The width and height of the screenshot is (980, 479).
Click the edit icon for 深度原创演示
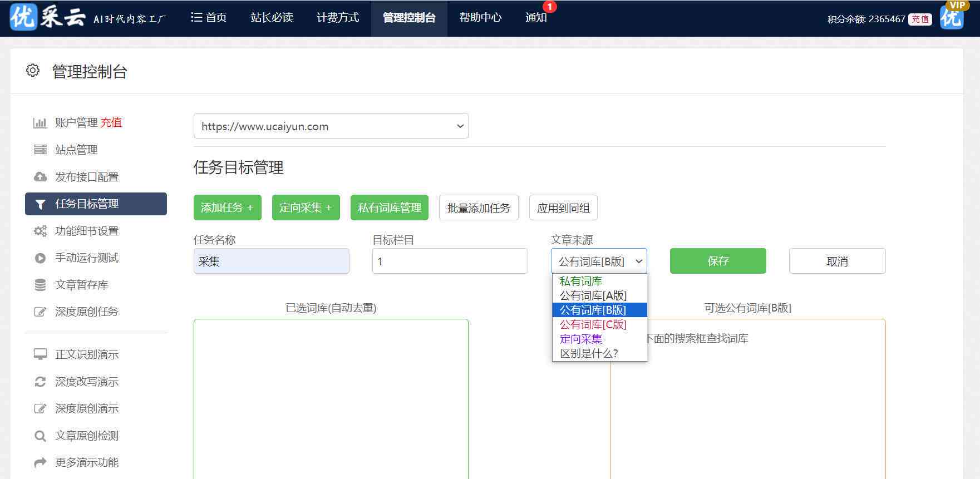(40, 409)
